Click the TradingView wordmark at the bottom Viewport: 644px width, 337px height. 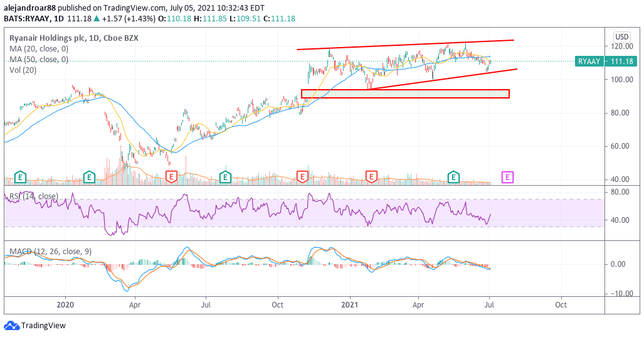43,326
